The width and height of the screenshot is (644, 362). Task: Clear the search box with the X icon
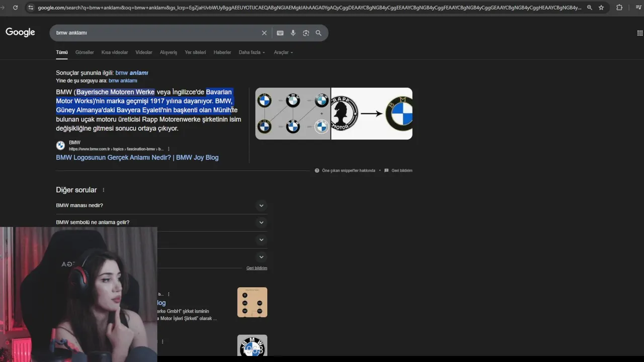(264, 33)
